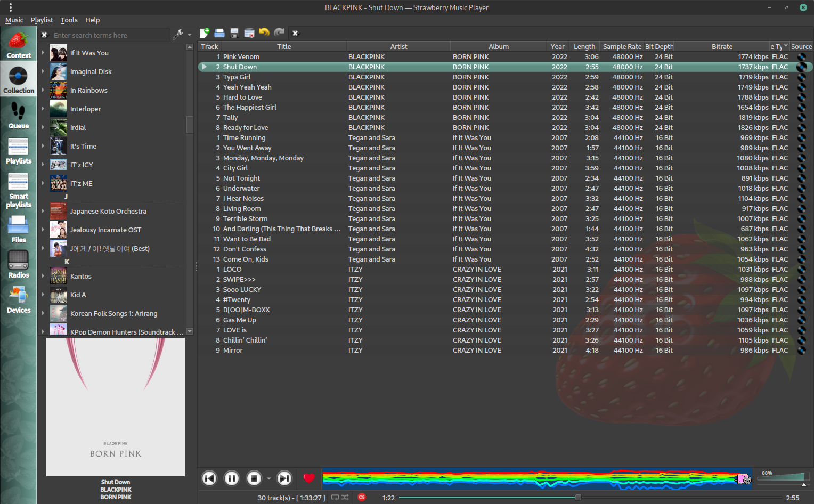Image resolution: width=814 pixels, height=504 pixels.
Task: Undo the last playlist change
Action: point(264,33)
